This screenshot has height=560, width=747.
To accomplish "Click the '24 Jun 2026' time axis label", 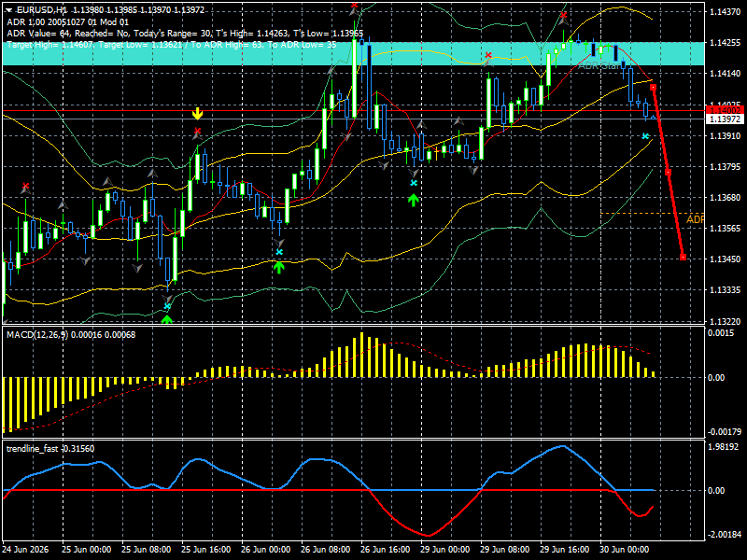I will pyautogui.click(x=25, y=549).
